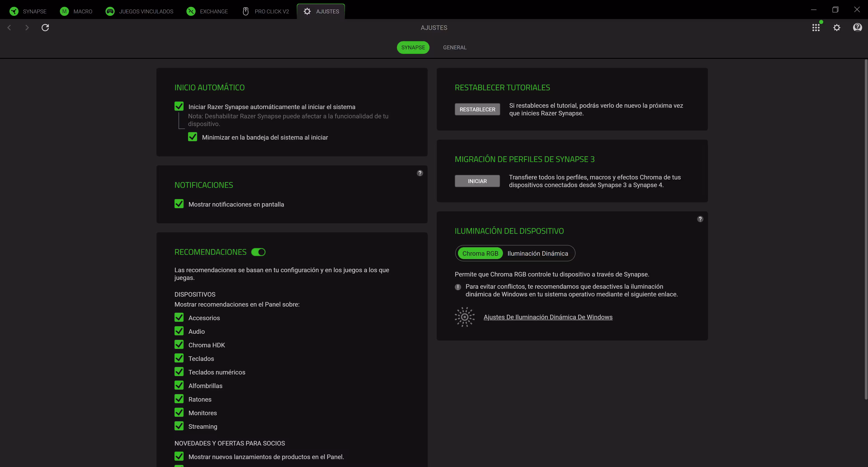Click the warning info icon
The image size is (868, 467).
click(458, 287)
